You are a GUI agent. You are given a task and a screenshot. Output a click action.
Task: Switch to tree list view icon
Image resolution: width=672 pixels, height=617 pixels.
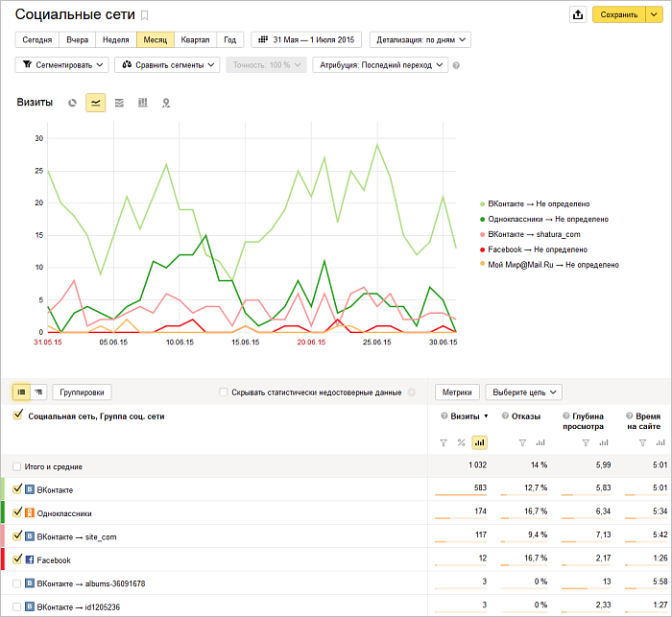[x=38, y=392]
